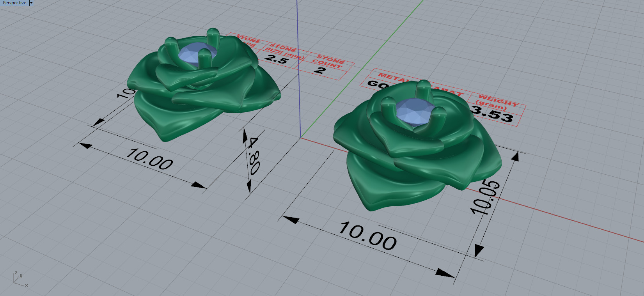Click the stone count value 2
Image resolution: width=644 pixels, height=296 pixels.
pyautogui.click(x=320, y=70)
